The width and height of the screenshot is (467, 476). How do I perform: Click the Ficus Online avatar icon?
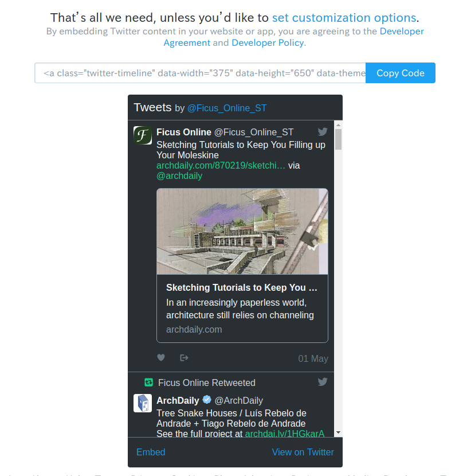point(143,135)
